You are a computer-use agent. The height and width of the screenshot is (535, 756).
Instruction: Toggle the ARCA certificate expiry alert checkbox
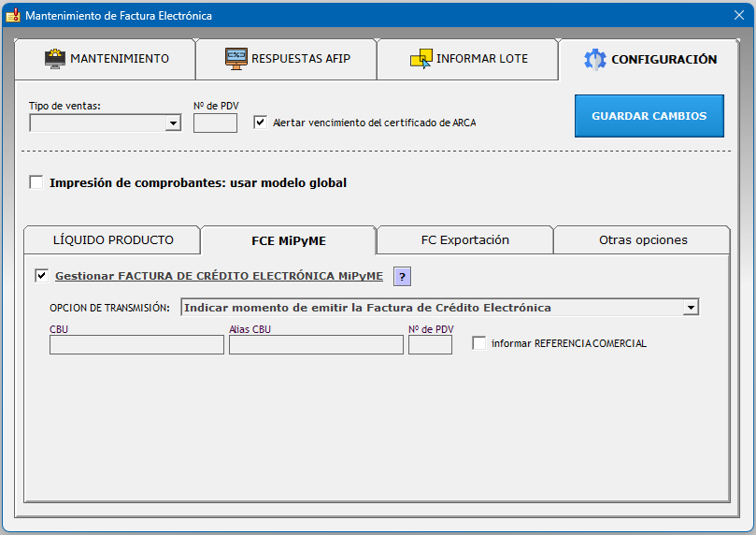(261, 122)
